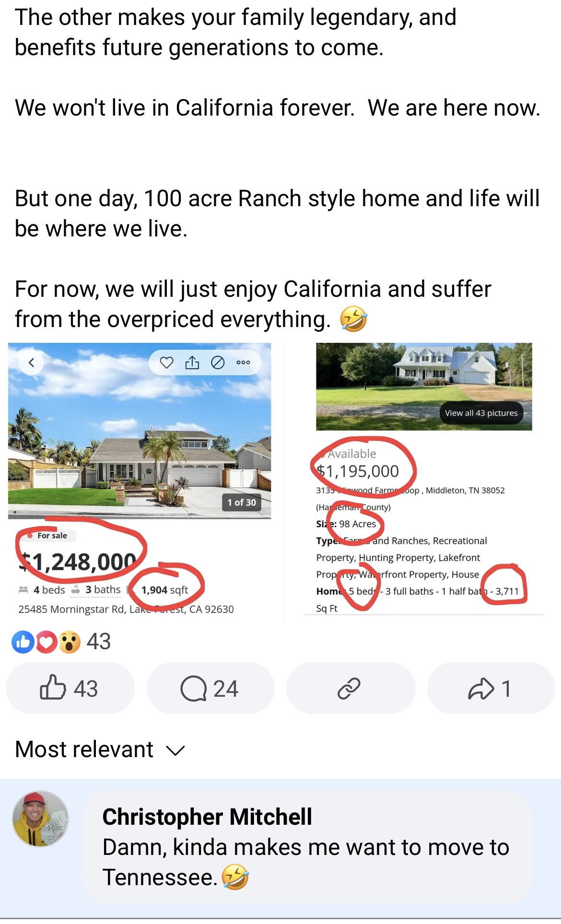Copy post link with chain icon
Viewport: 561px width, 924px height.
click(351, 688)
